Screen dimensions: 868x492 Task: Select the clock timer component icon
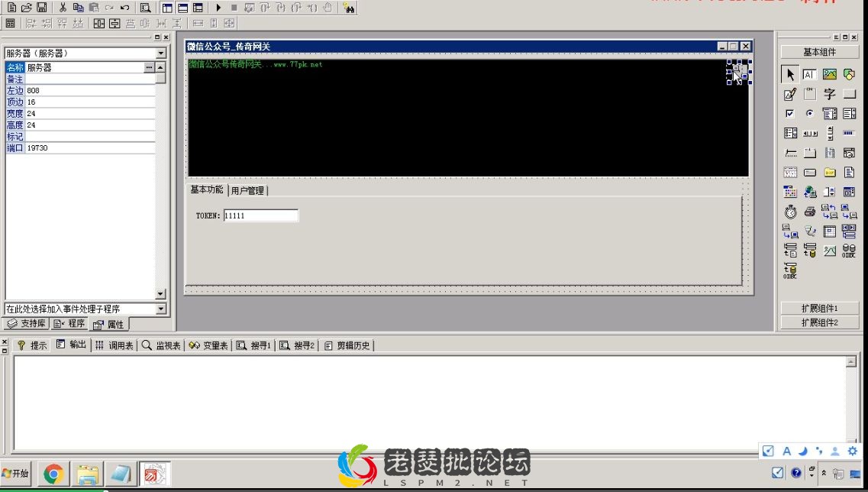coord(790,212)
